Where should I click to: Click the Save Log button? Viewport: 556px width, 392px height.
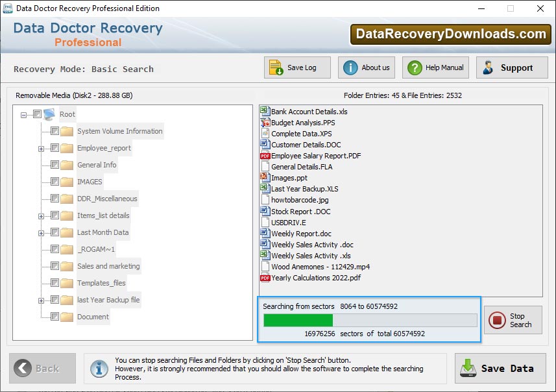pos(297,67)
